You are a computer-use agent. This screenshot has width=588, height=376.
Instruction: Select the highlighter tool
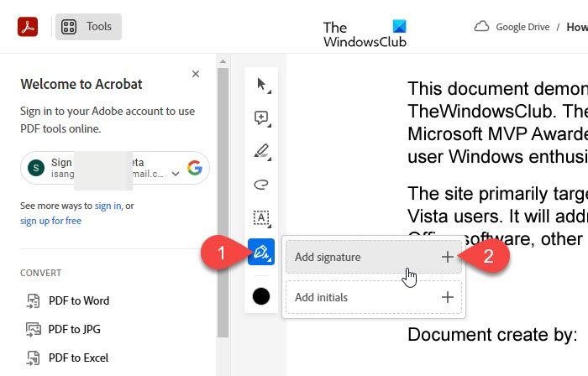pos(261,152)
